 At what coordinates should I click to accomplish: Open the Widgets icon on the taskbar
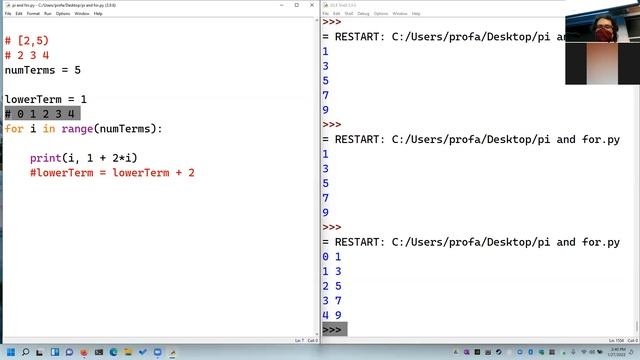pyautogui.click(x=55, y=352)
